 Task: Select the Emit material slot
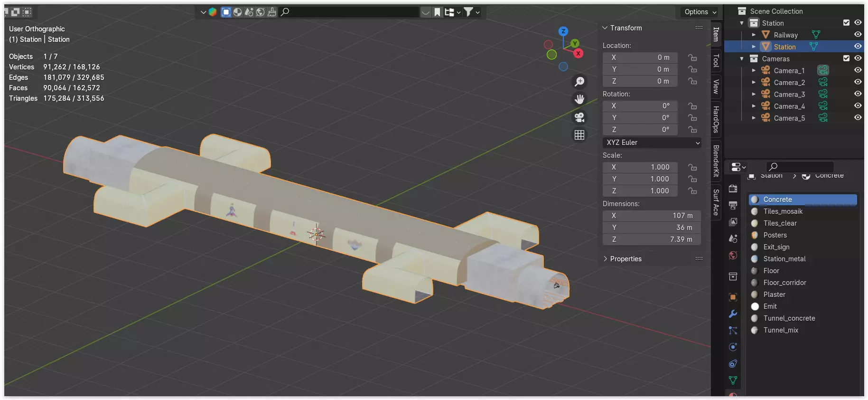803,306
